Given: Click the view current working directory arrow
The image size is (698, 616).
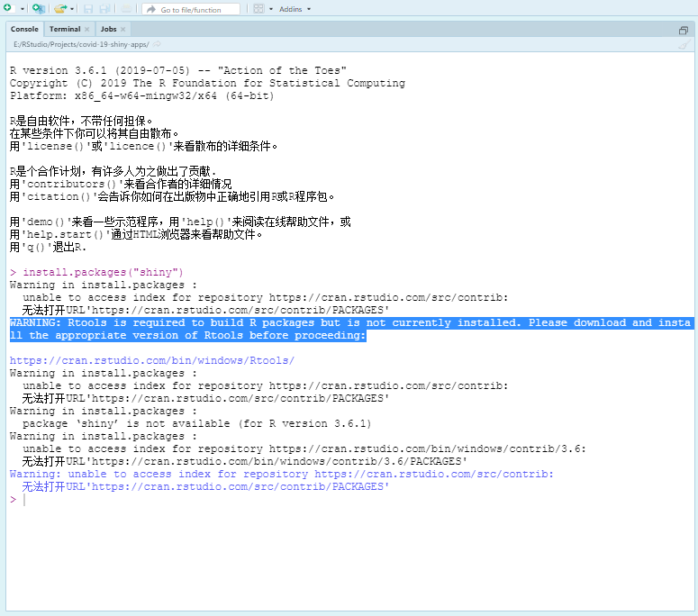Looking at the screenshot, I should tap(157, 44).
